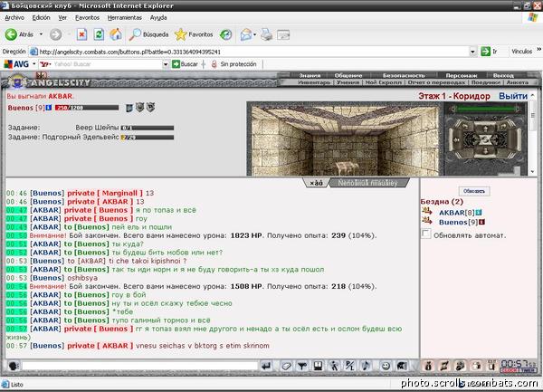
Task: Open the Ver menu
Action: (x=62, y=17)
